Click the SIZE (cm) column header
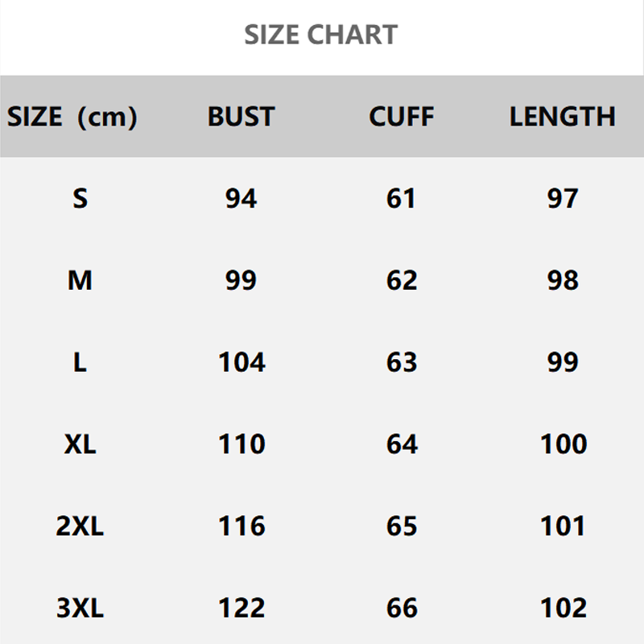The width and height of the screenshot is (644, 644). coord(72,117)
